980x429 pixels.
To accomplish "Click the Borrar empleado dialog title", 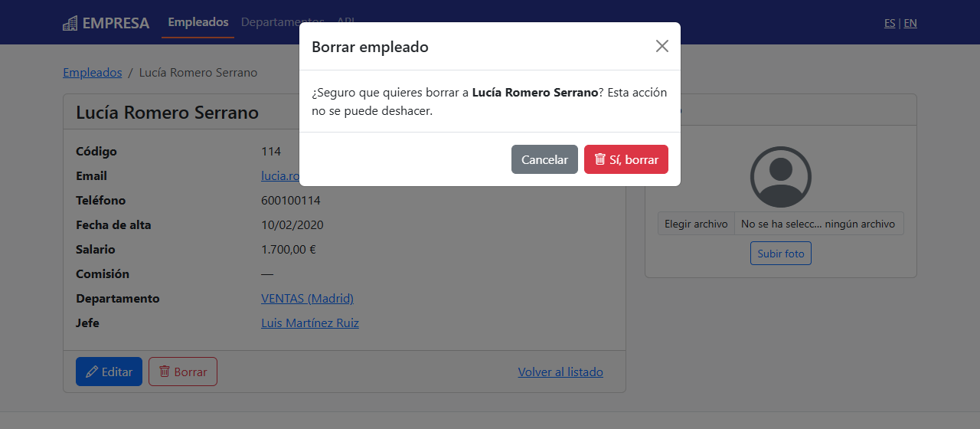I will [370, 47].
